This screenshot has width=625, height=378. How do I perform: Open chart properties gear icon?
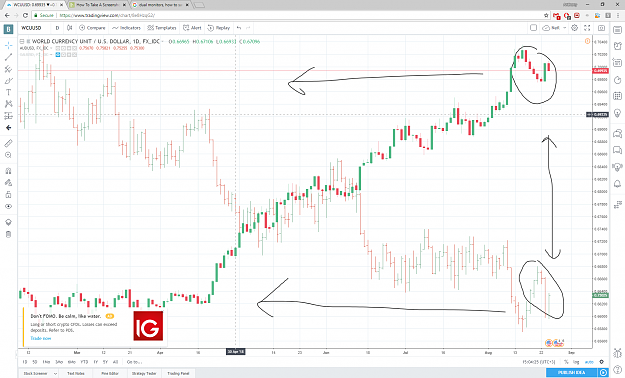click(574, 28)
